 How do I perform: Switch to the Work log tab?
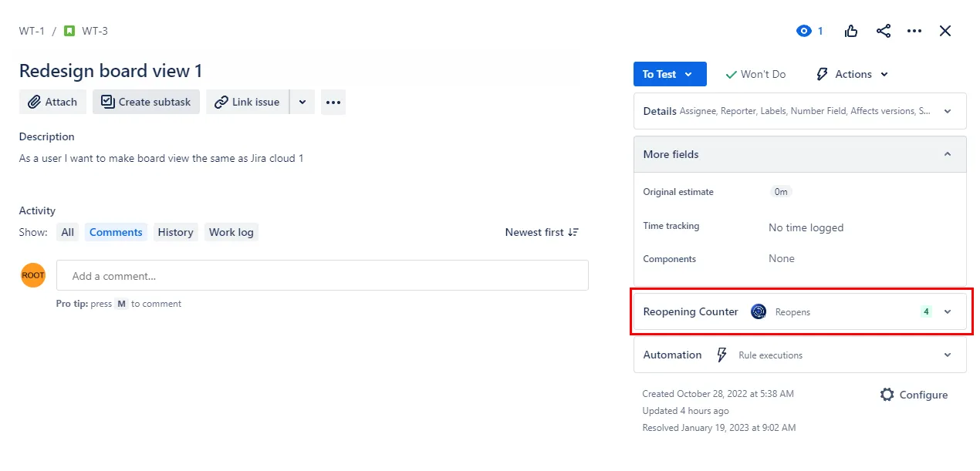point(231,232)
